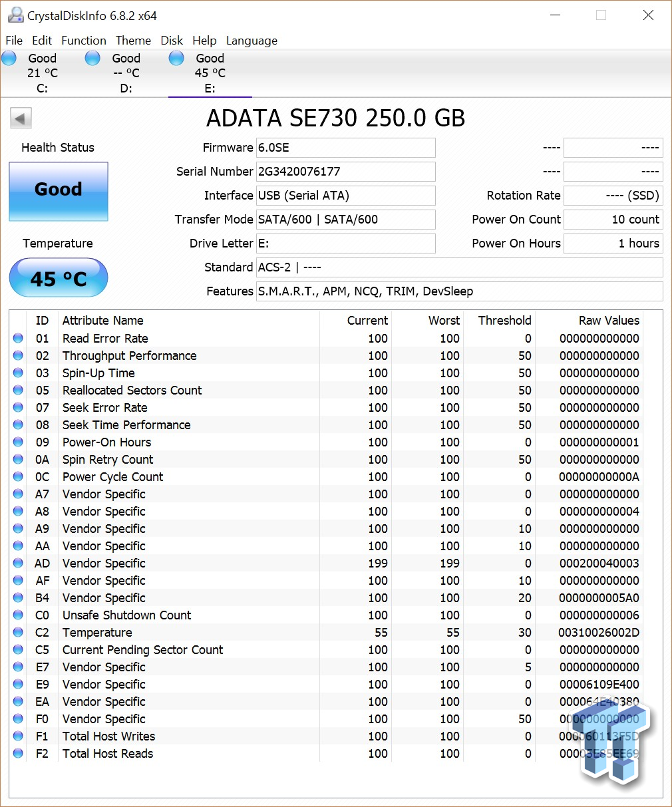Click the Transfer Mode field

tap(346, 220)
